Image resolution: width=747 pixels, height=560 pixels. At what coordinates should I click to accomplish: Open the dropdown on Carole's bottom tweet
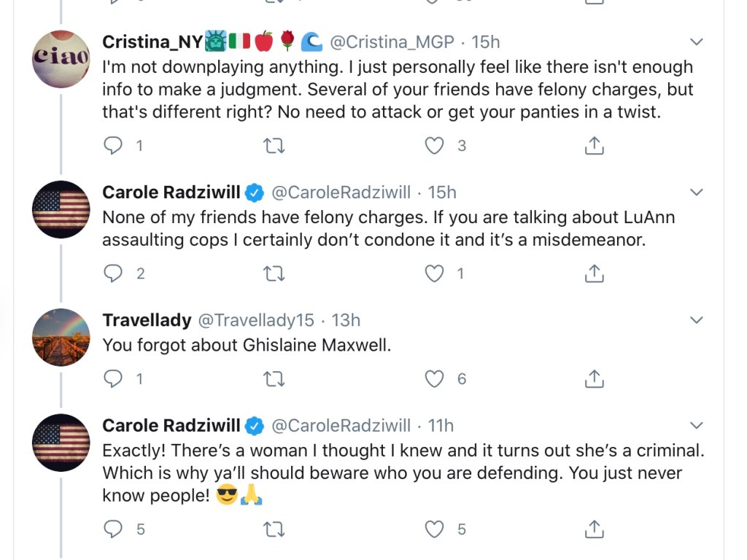click(697, 425)
